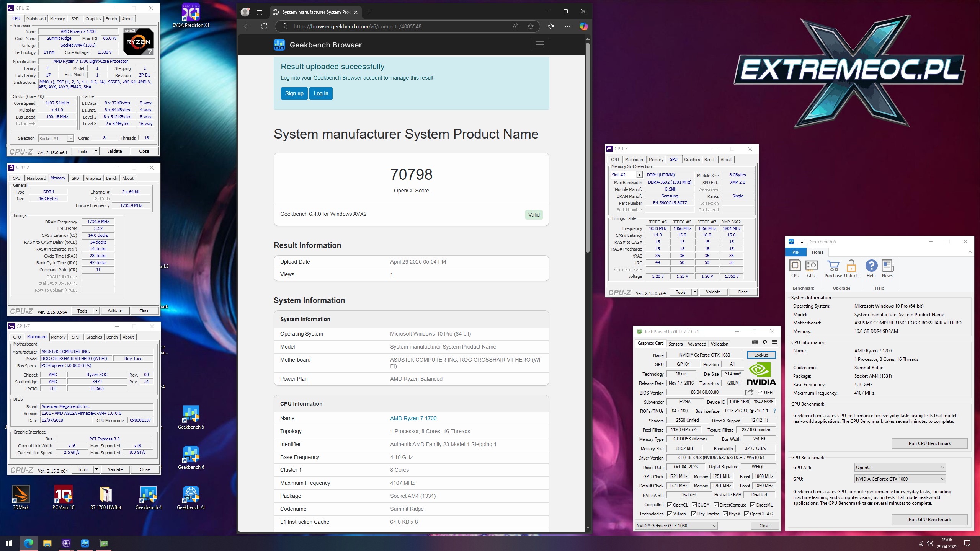Screen dimensions: 980x551
Task: Click Bus Interface question mark in GPU-Z
Action: pyautogui.click(x=774, y=411)
